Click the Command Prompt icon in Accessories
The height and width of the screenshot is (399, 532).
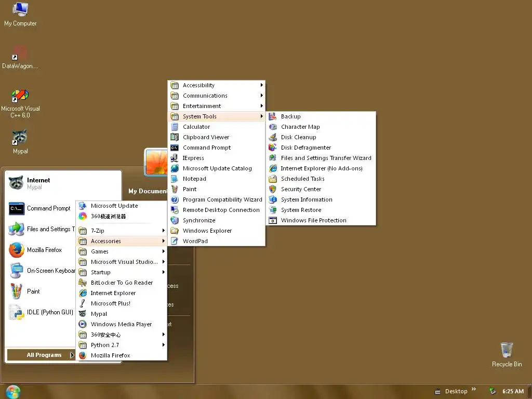tap(175, 148)
